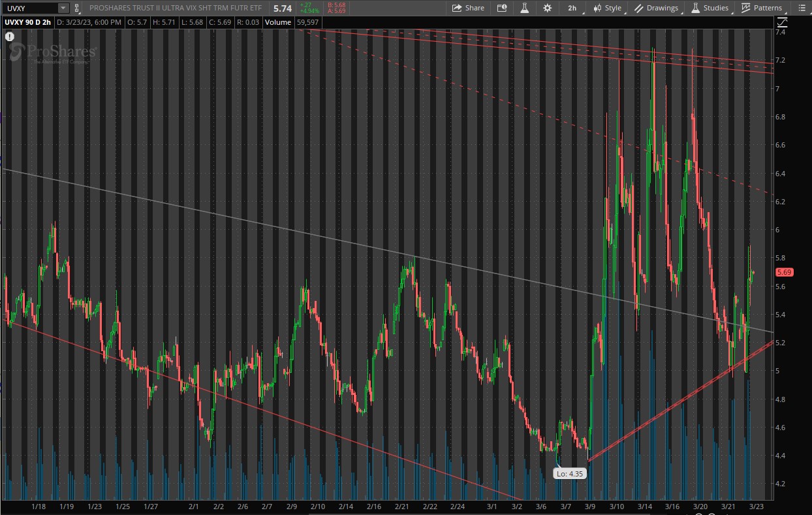812x515 pixels.
Task: Click the D: 3/23/23, 6:00 PM readout
Action: pyautogui.click(x=90, y=22)
